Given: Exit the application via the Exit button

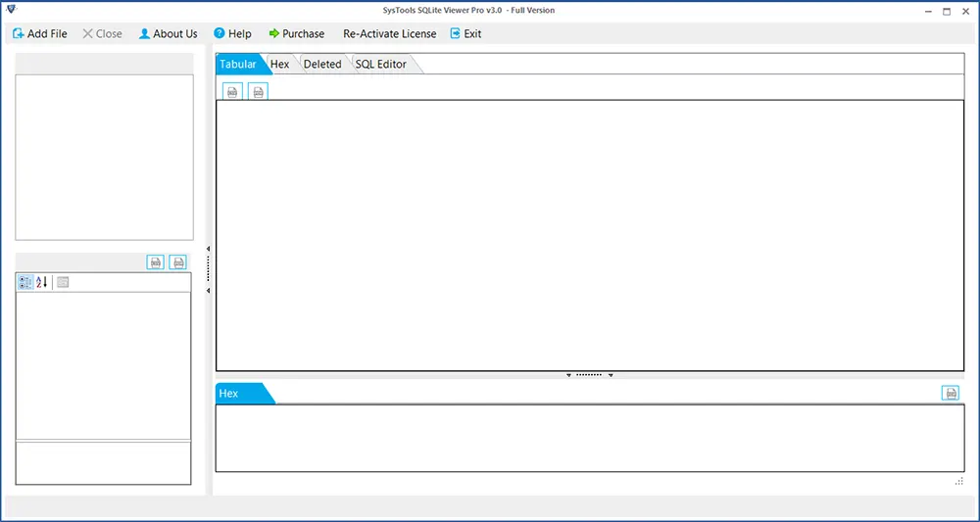Looking at the screenshot, I should point(466,33).
